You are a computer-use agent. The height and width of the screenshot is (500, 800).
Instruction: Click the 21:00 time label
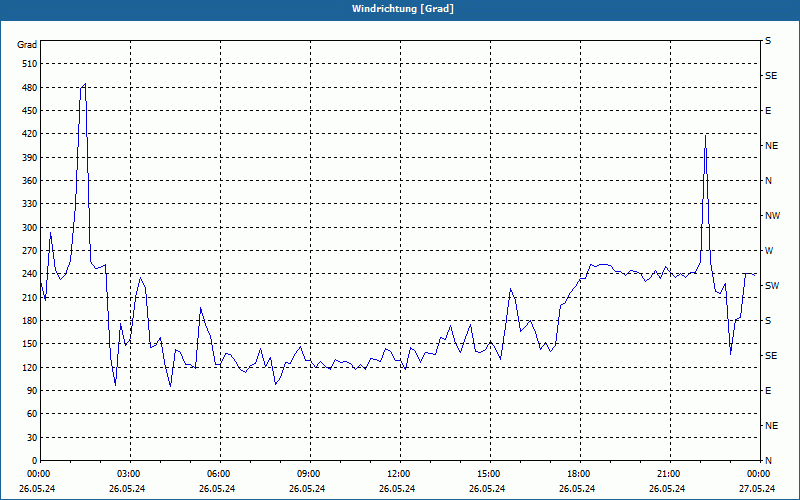pos(668,474)
